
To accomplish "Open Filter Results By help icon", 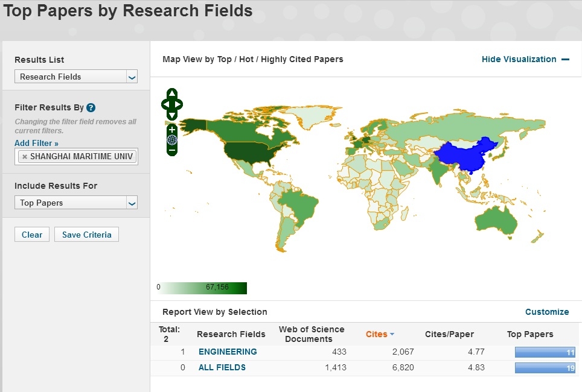I will (x=91, y=108).
